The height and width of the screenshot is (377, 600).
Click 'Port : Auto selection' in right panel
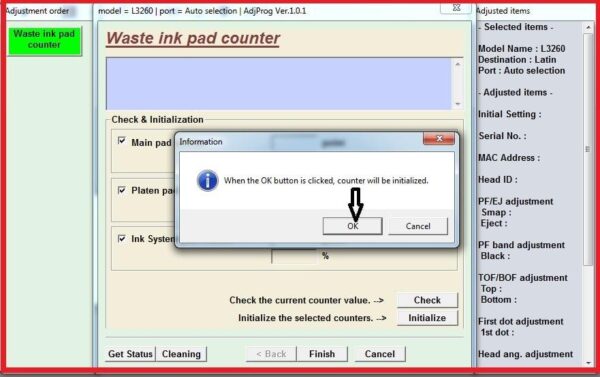coord(522,70)
